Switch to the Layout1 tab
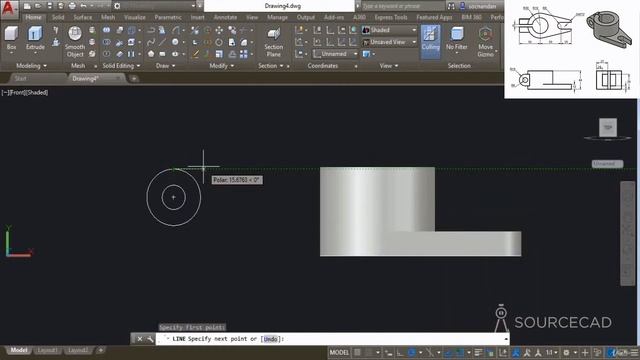Image resolution: width=640 pixels, height=360 pixels. (x=47, y=350)
